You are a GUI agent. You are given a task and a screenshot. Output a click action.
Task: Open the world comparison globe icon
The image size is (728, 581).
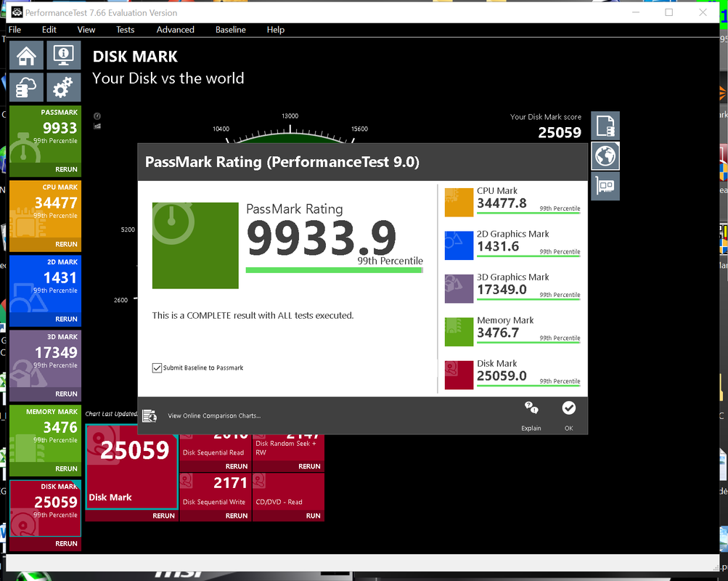point(605,155)
